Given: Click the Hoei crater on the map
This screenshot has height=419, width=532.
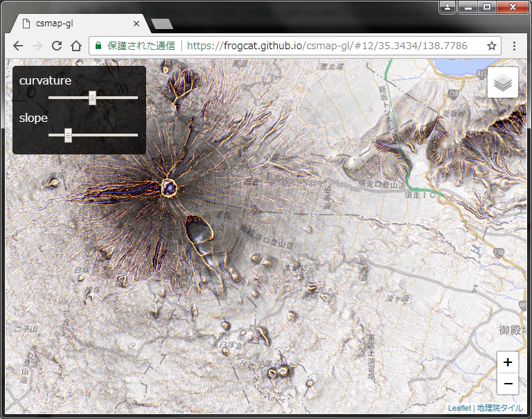Looking at the screenshot, I should click(x=199, y=229).
